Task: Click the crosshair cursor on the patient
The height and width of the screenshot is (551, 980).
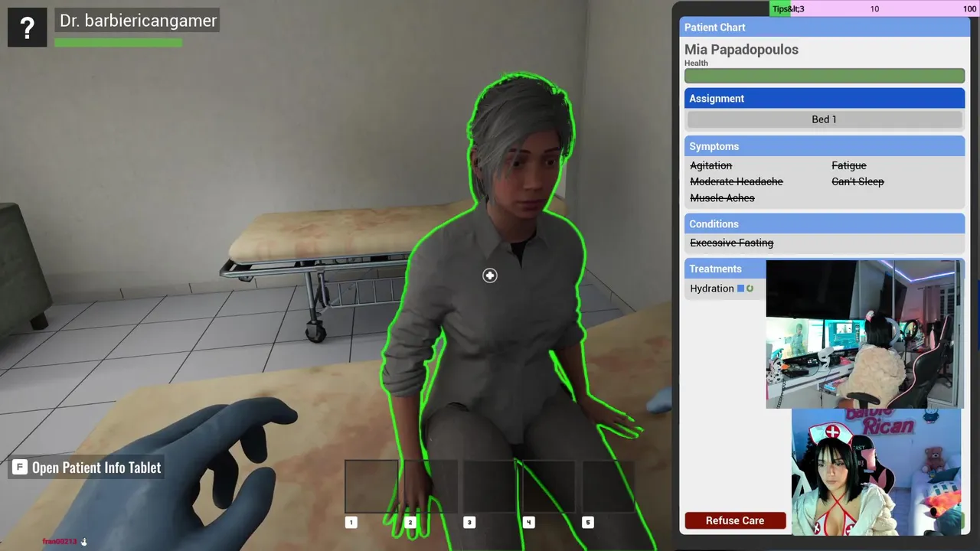Action: [x=490, y=275]
